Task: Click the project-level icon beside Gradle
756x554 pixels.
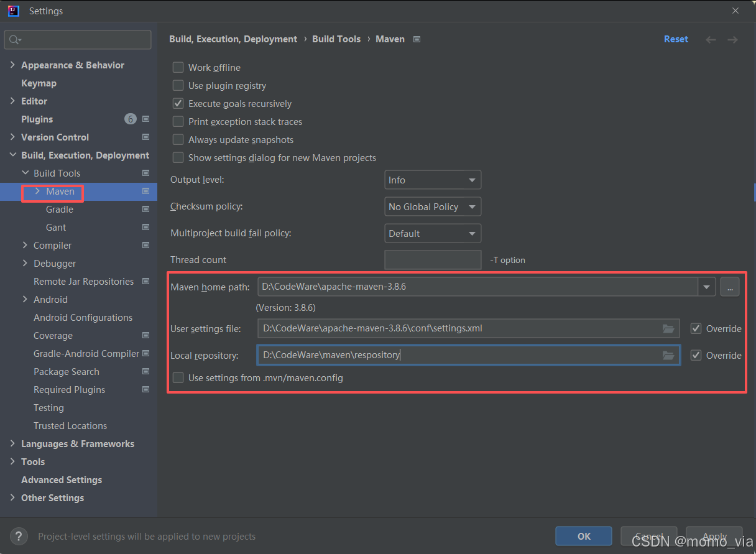Action: [x=146, y=209]
